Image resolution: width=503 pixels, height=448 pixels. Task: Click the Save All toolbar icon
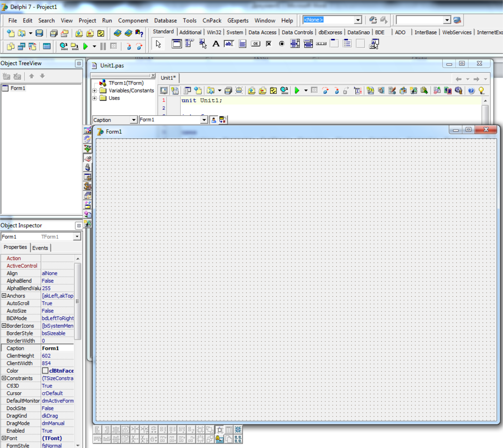(54, 33)
